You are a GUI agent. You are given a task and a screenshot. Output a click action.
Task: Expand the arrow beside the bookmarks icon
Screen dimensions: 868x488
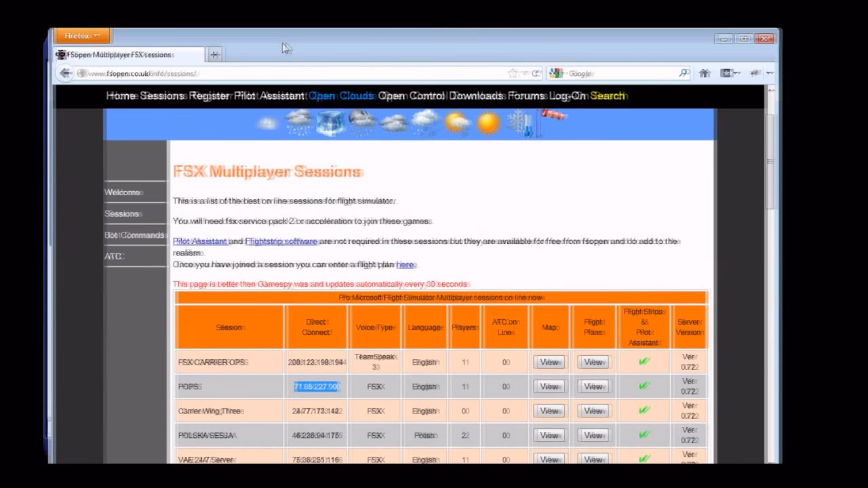(x=737, y=73)
